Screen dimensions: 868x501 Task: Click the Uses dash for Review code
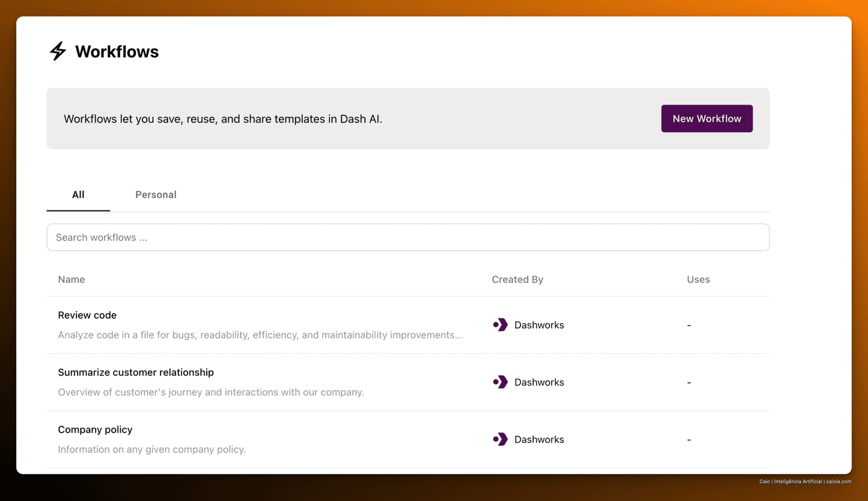[x=689, y=325]
